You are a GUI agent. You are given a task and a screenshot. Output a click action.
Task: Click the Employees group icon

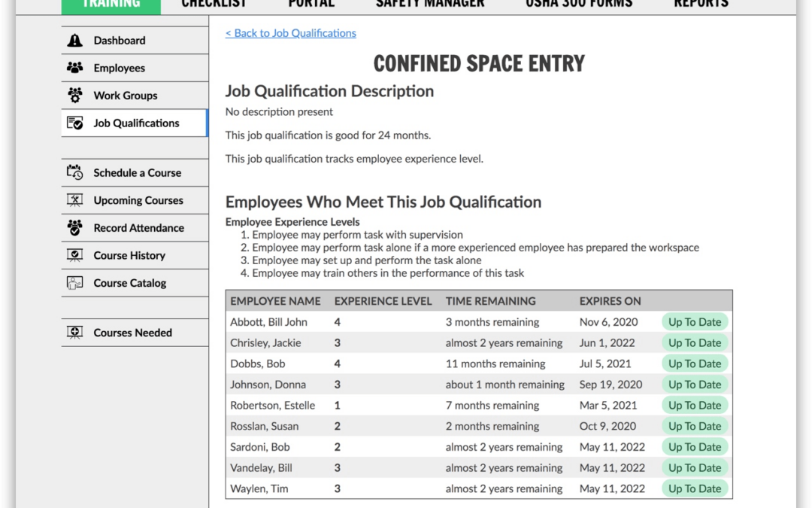pos(74,68)
